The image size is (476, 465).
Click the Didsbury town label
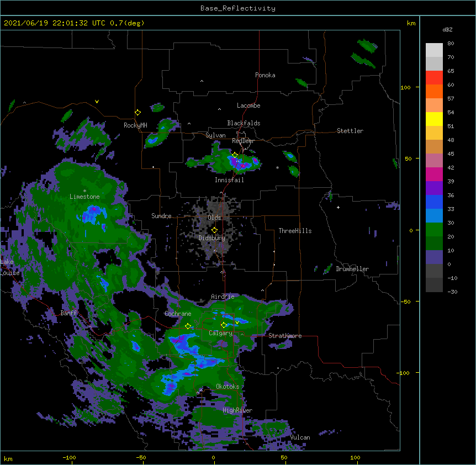[211, 238]
